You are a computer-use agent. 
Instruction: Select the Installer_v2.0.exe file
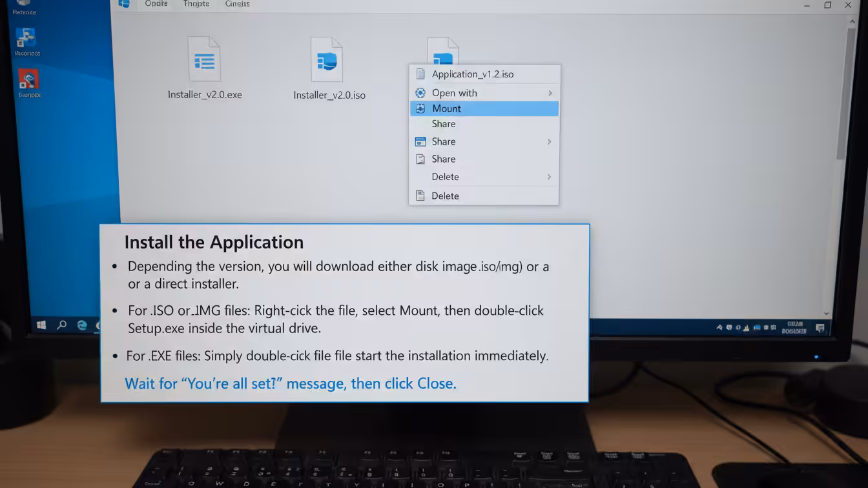pyautogui.click(x=205, y=68)
